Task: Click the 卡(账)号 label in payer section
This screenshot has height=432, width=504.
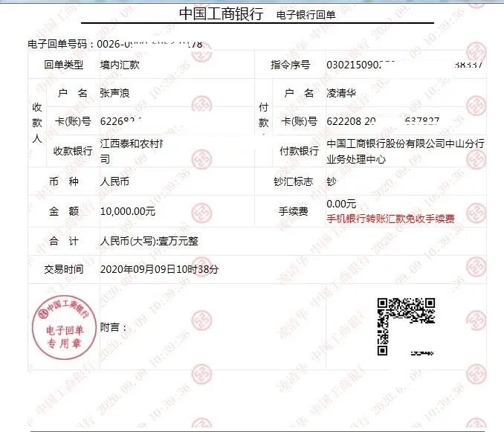Action: (300, 121)
